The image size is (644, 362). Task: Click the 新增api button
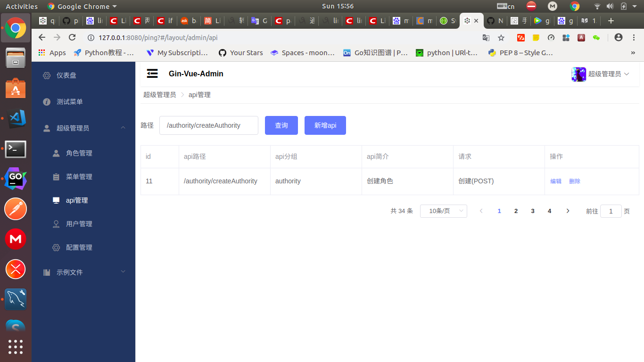[x=325, y=125]
